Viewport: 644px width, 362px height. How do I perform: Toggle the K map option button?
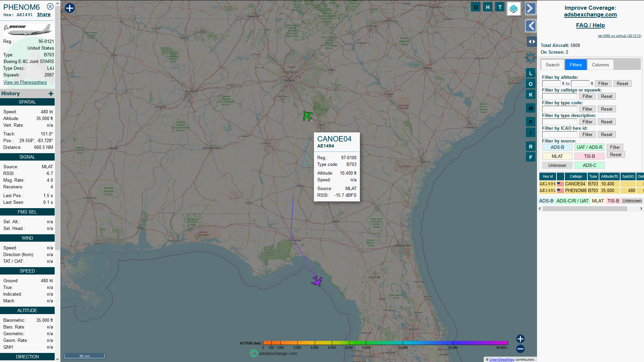pyautogui.click(x=531, y=95)
